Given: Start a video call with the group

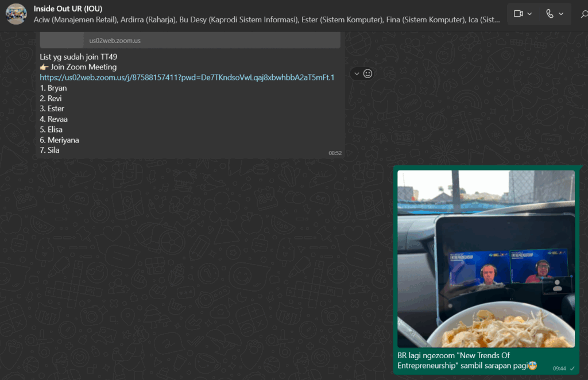Looking at the screenshot, I should tap(518, 14).
